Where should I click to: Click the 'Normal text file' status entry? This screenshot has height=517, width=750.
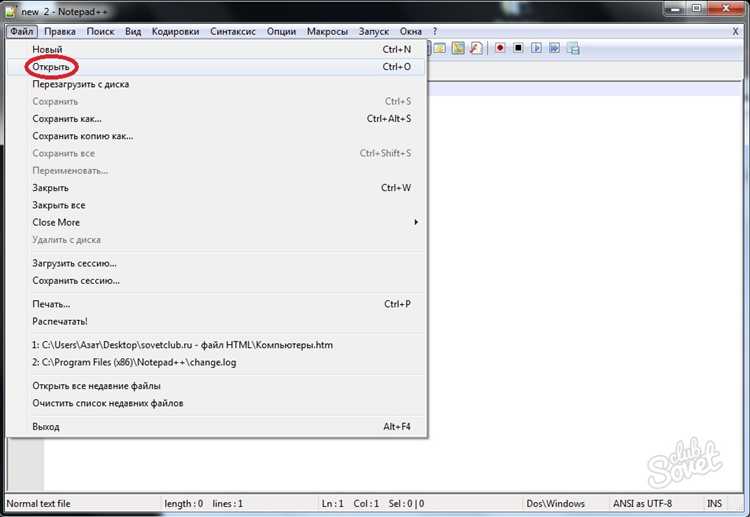pos(38,504)
